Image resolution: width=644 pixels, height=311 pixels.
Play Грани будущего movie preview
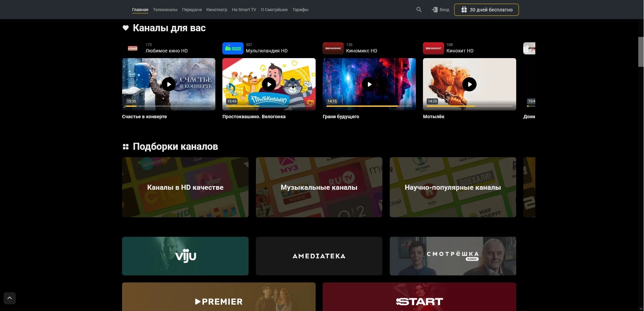(369, 84)
